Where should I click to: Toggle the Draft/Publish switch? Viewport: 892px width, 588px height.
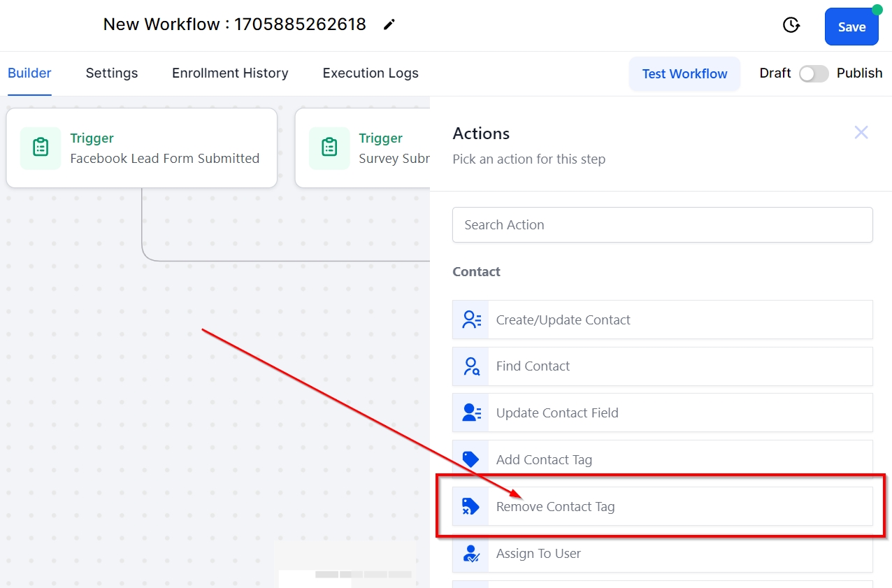pos(814,73)
